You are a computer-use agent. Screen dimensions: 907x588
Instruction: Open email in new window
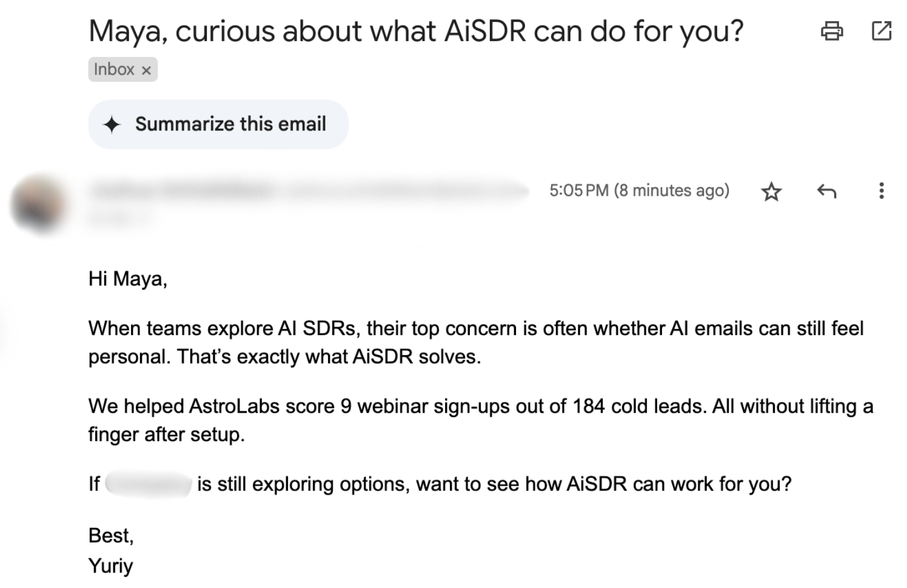(881, 30)
